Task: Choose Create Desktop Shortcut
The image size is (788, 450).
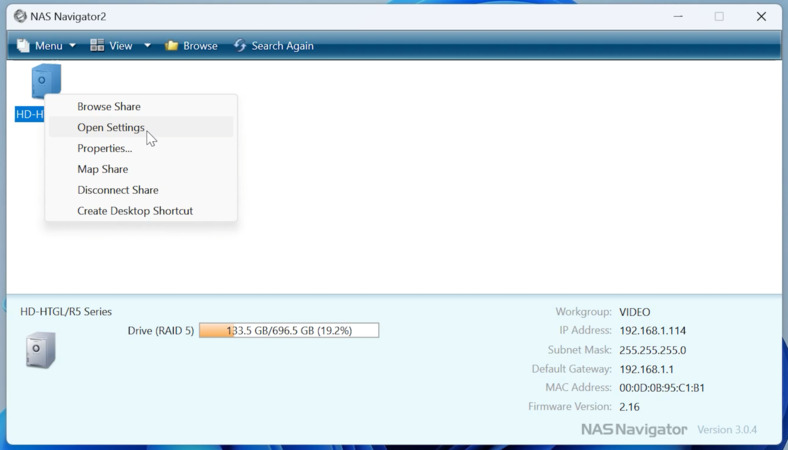Action: pyautogui.click(x=141, y=211)
